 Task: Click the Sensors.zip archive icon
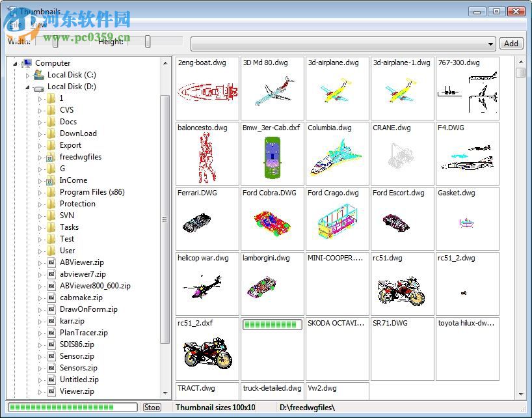coord(53,368)
